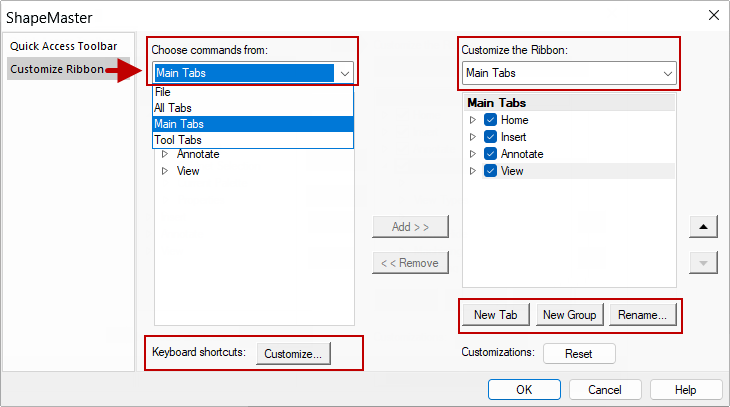Select Annotate label in left commands list

[198, 154]
